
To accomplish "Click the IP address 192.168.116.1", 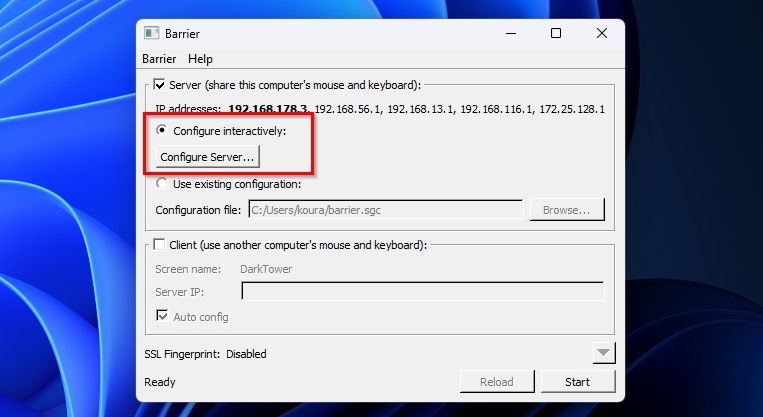I will 496,109.
